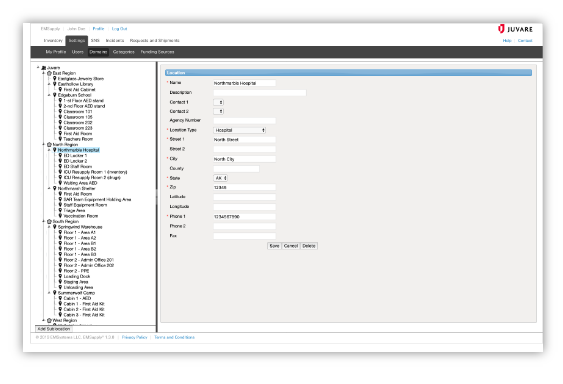Open the Location Type dropdown showing Hospital
Image resolution: width=563 pixels, height=384 pixels.
(239, 130)
